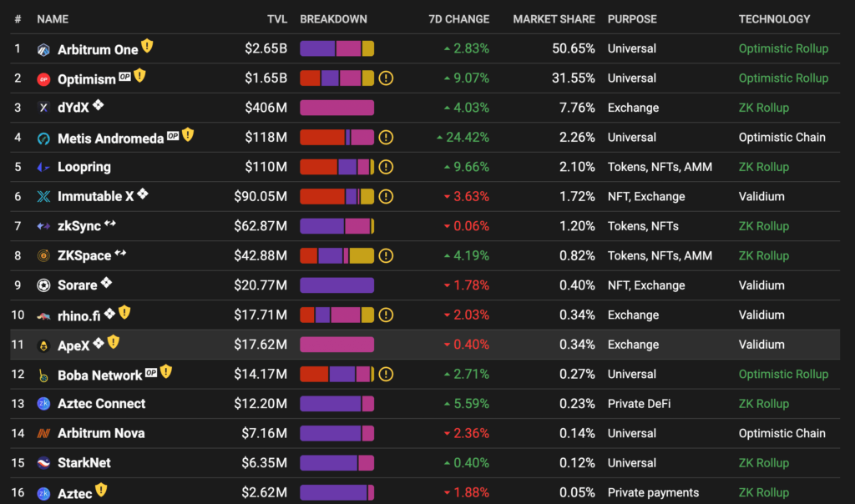The image size is (855, 504).
Task: Click the breakdown warning circle in Loopring row
Action: (x=386, y=167)
